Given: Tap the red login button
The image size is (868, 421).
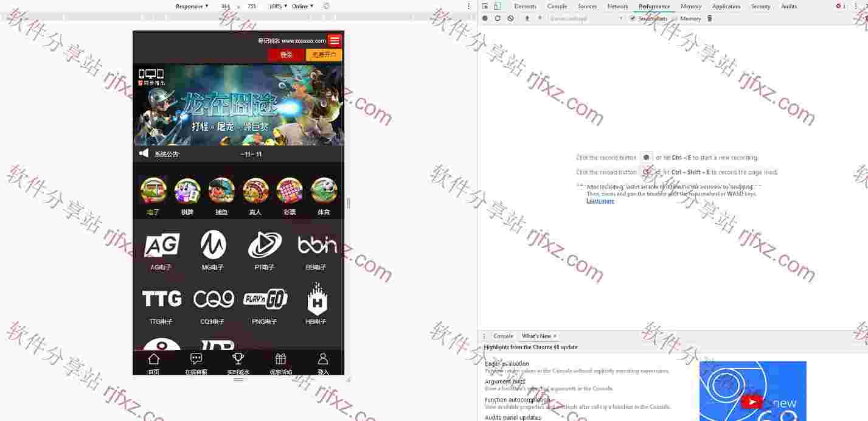Looking at the screenshot, I should [x=286, y=55].
